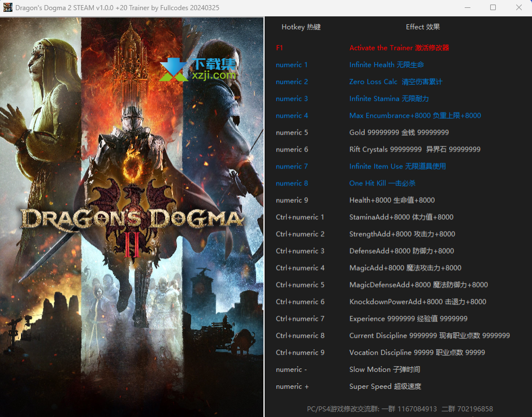
Task: Click the numeric + hotkey label
Action: pyautogui.click(x=292, y=387)
